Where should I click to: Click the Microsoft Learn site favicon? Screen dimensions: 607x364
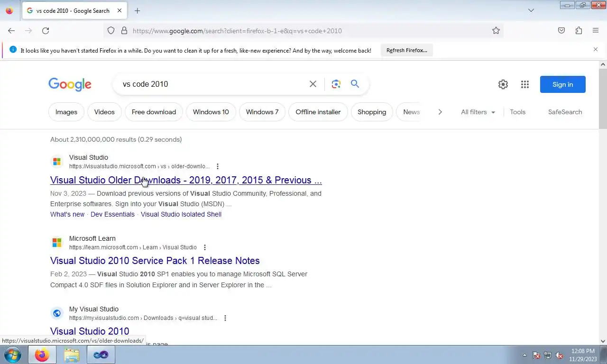tap(57, 243)
